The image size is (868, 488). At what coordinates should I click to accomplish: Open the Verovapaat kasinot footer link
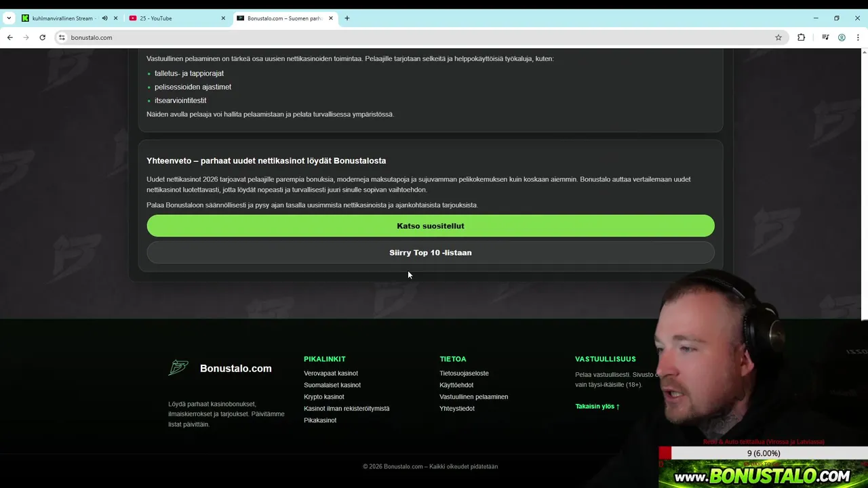point(331,373)
